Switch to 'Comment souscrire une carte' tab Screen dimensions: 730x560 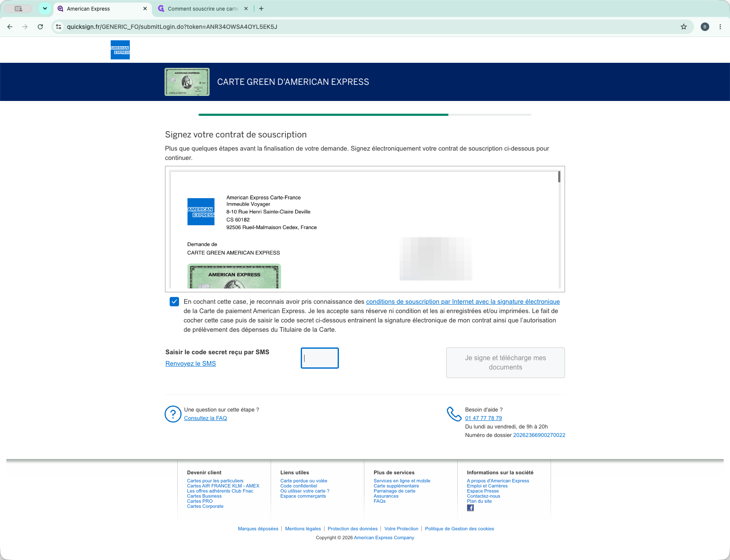pyautogui.click(x=203, y=8)
